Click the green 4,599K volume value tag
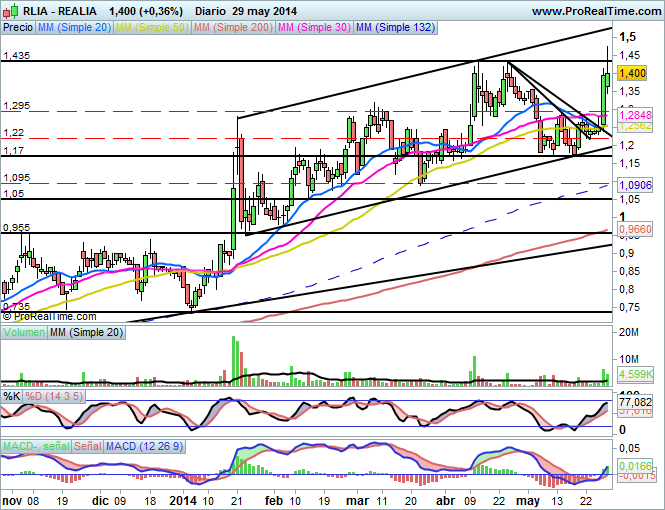Screen dimensions: 665x510 click(x=634, y=373)
